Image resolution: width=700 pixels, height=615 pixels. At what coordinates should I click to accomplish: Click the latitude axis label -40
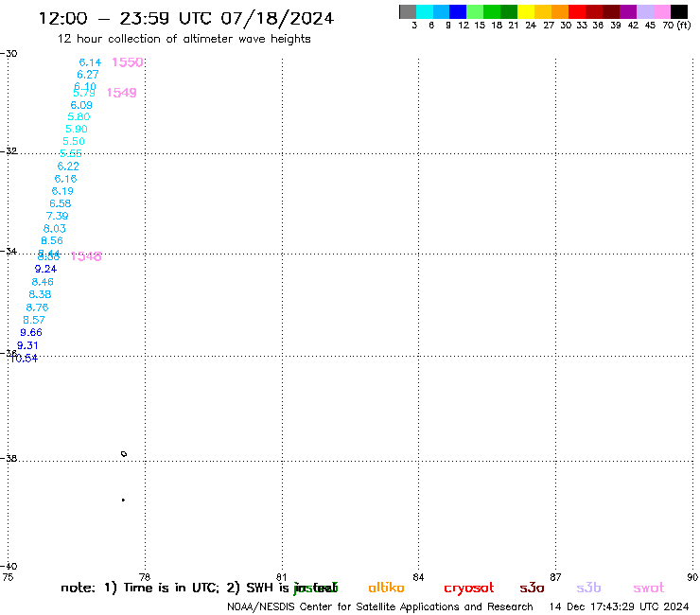[9, 566]
